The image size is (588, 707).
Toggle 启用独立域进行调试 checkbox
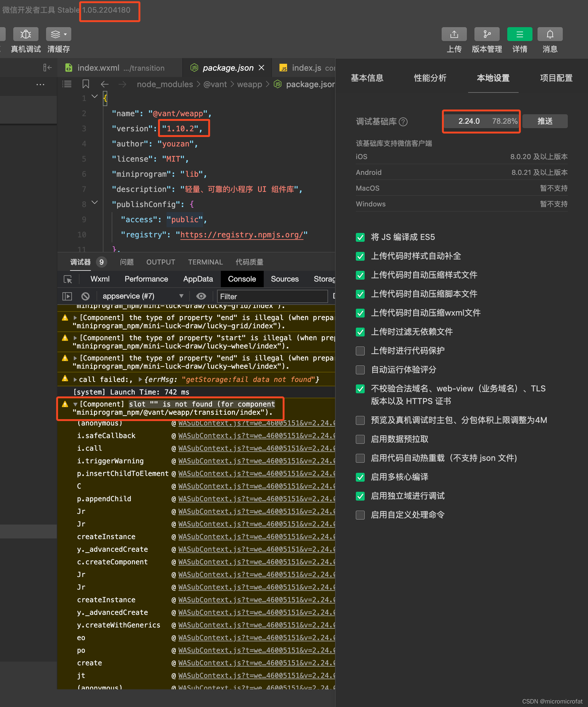click(360, 496)
